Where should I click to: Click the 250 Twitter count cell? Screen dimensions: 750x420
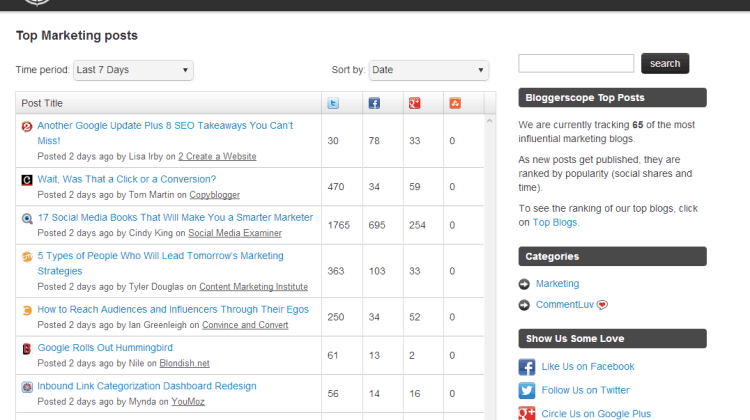[x=342, y=317]
